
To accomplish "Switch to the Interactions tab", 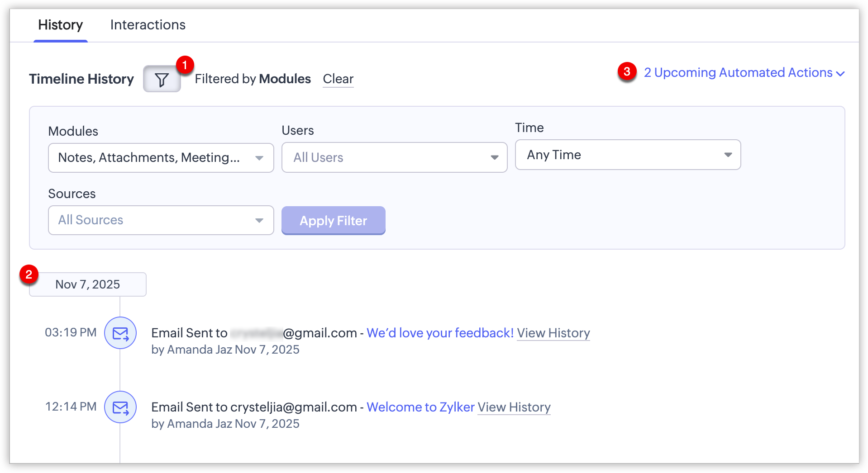I will 148,25.
